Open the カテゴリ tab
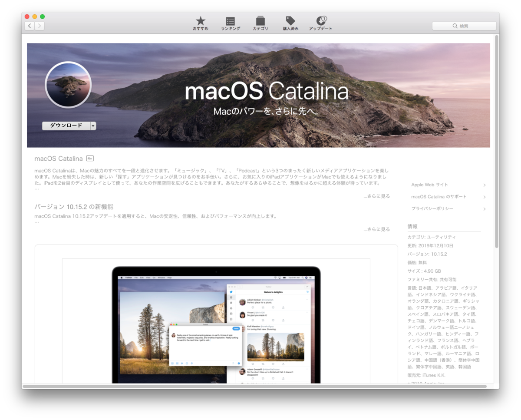Screen dimensions: 521x420 pos(260,23)
